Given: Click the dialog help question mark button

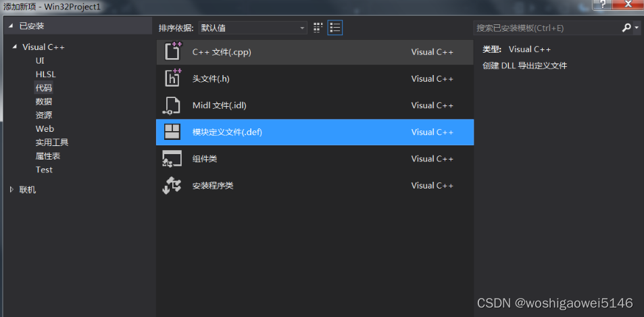Looking at the screenshot, I should (602, 4).
